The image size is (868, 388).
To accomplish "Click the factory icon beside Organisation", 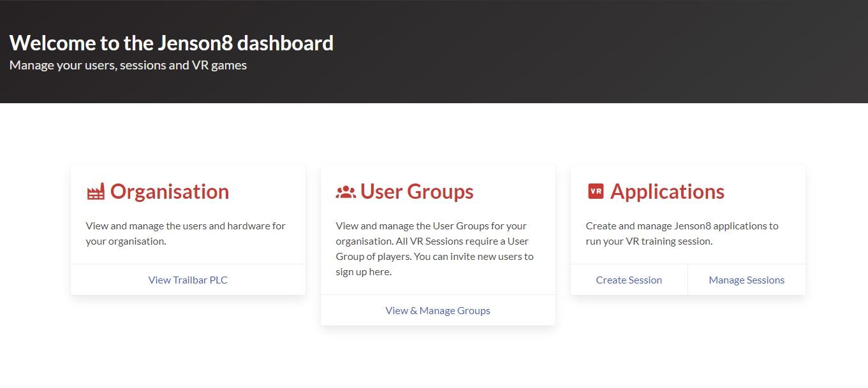I will (96, 192).
